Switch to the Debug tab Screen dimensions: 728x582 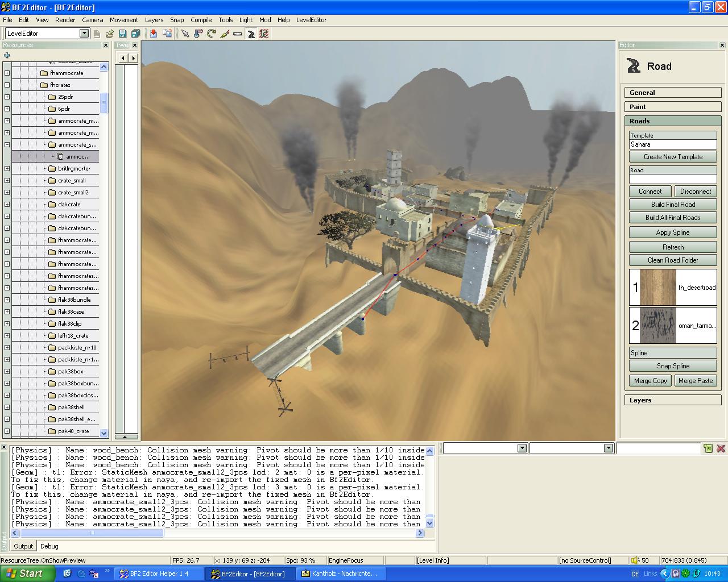pyautogui.click(x=49, y=546)
